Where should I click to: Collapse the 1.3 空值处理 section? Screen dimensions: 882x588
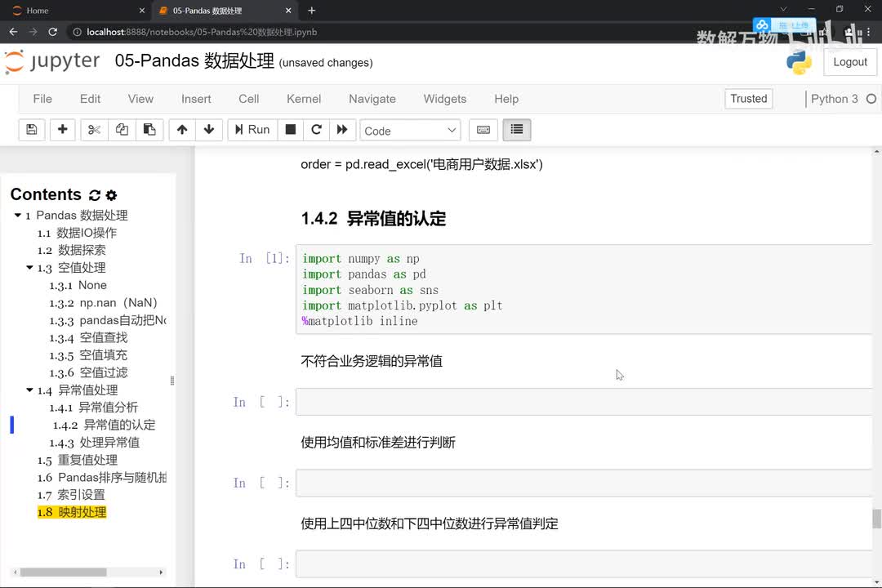29,268
